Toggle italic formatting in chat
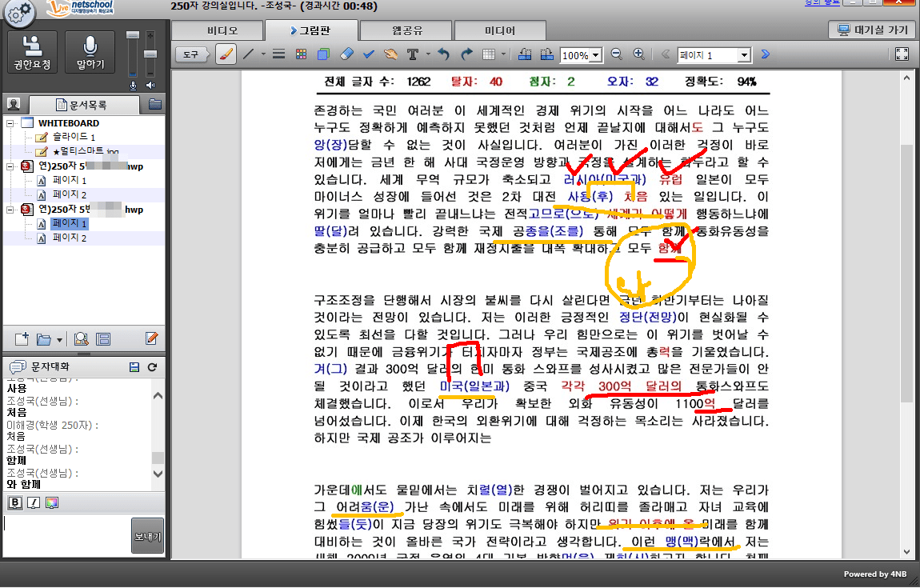The width and height of the screenshot is (920, 588). point(34,502)
